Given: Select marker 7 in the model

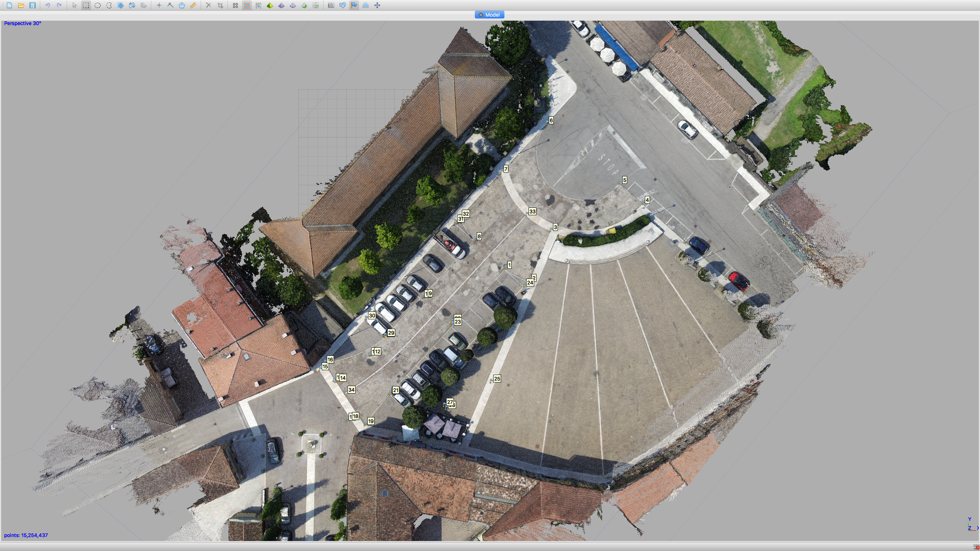Looking at the screenshot, I should [506, 169].
